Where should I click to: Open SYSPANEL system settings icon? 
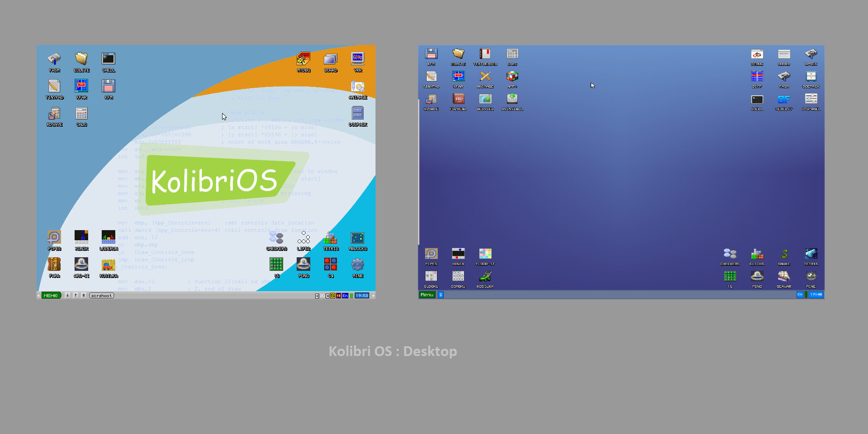tap(811, 100)
